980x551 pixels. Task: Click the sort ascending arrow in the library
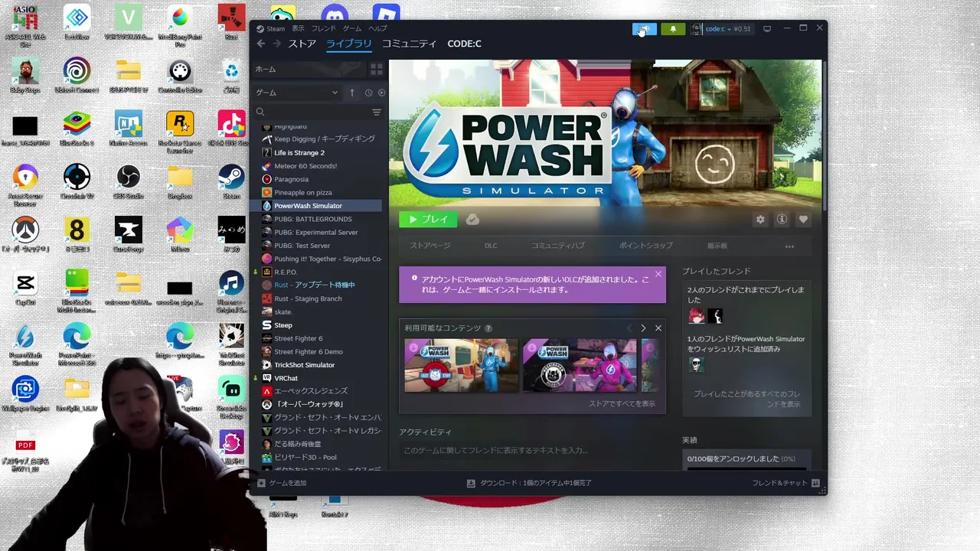coord(352,93)
